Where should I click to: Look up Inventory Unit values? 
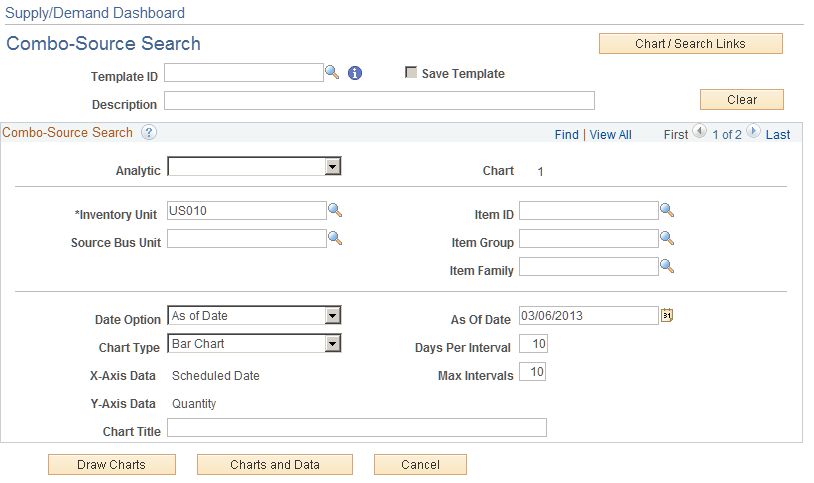335,210
